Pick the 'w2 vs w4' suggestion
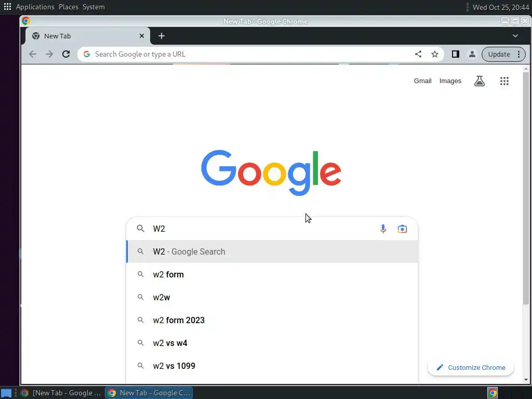This screenshot has width=532, height=399. 272,343
